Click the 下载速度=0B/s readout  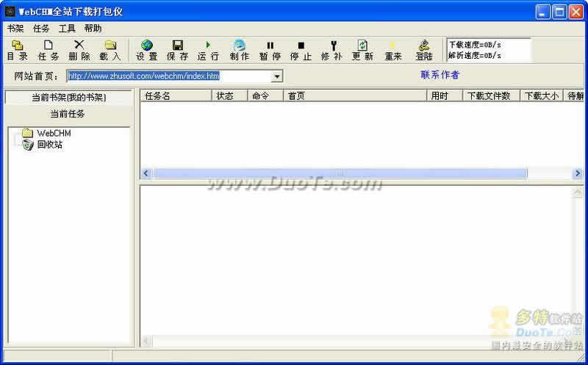click(x=475, y=45)
